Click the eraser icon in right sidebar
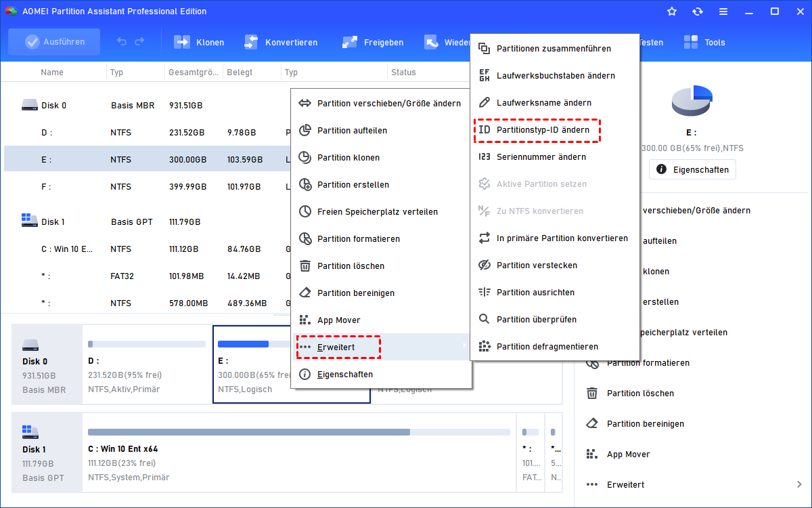Viewport: 812px width, 508px height. click(x=592, y=424)
